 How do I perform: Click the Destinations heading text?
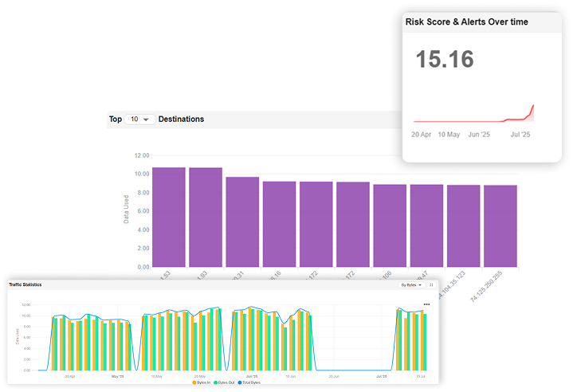181,120
